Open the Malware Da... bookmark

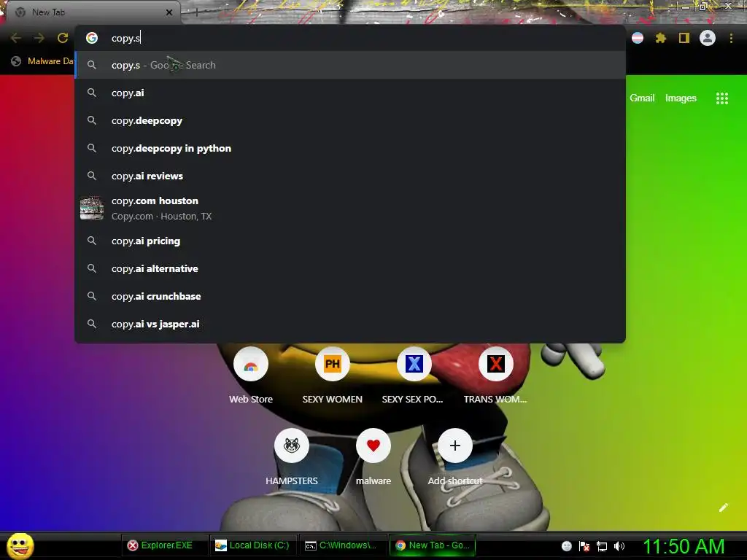click(43, 61)
